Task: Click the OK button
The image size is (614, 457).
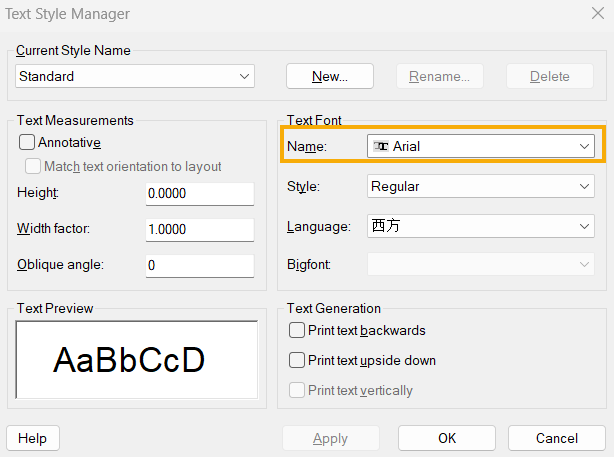Action: click(447, 438)
